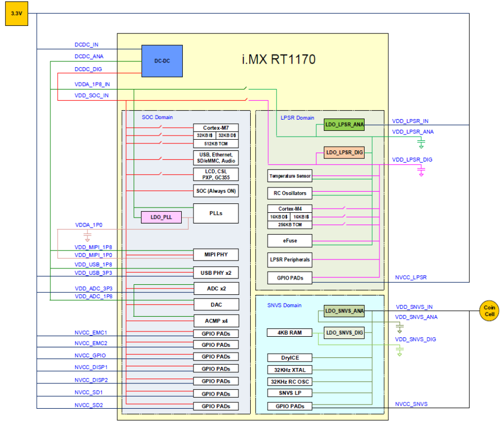
Task: Expand the SNVS Domain section
Action: point(284,305)
